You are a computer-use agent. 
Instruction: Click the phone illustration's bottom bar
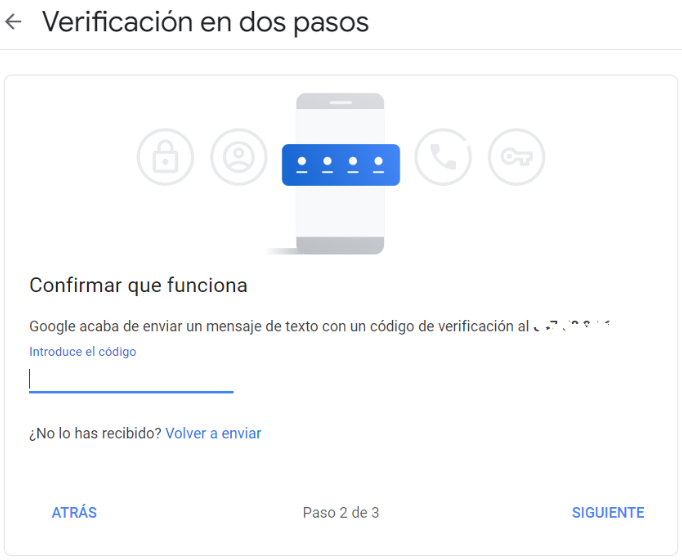tap(340, 245)
